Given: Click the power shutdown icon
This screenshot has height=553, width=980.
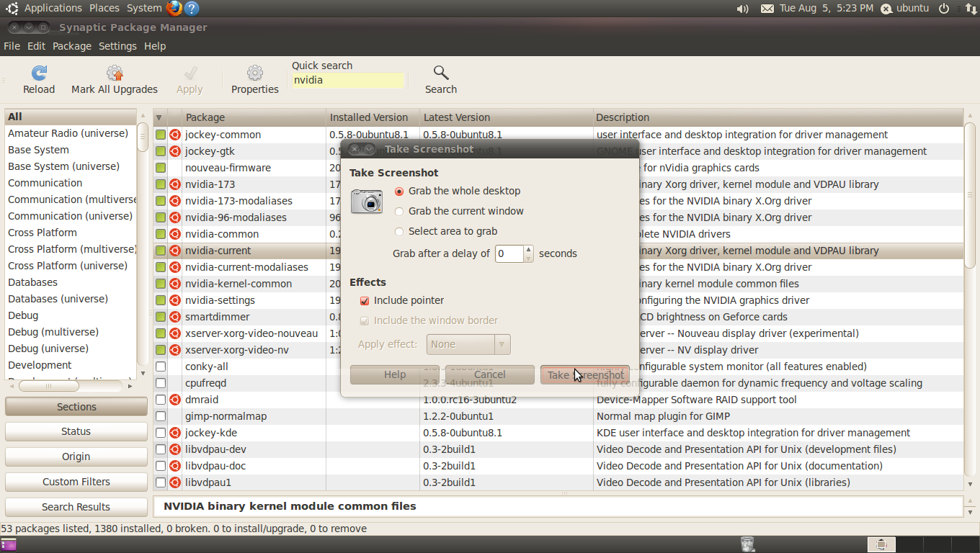Looking at the screenshot, I should coord(944,9).
